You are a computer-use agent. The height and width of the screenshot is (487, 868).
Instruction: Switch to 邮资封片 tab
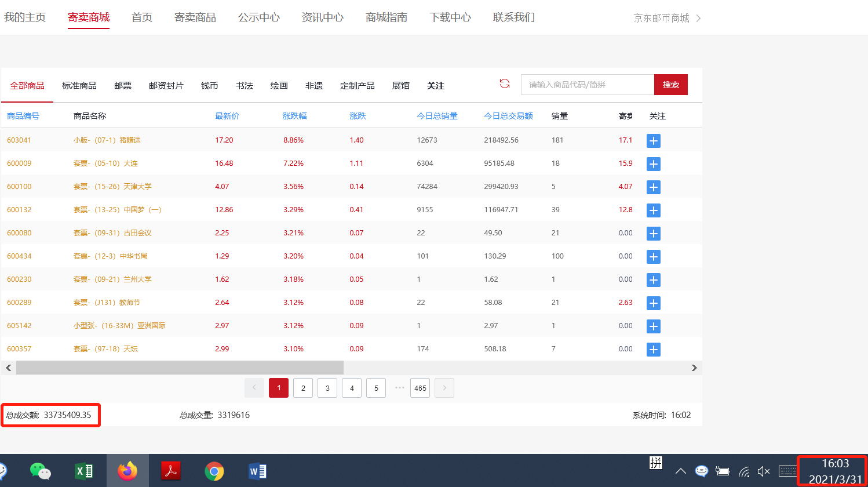tap(166, 85)
